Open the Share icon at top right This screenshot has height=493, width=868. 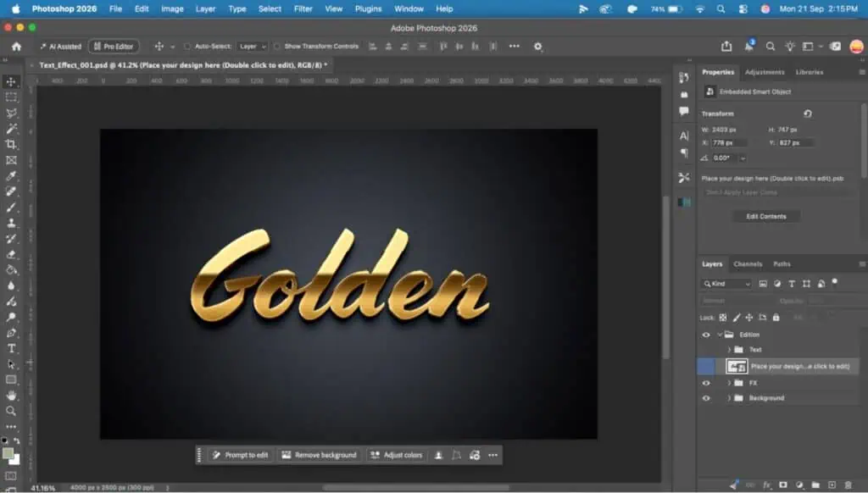[726, 47]
